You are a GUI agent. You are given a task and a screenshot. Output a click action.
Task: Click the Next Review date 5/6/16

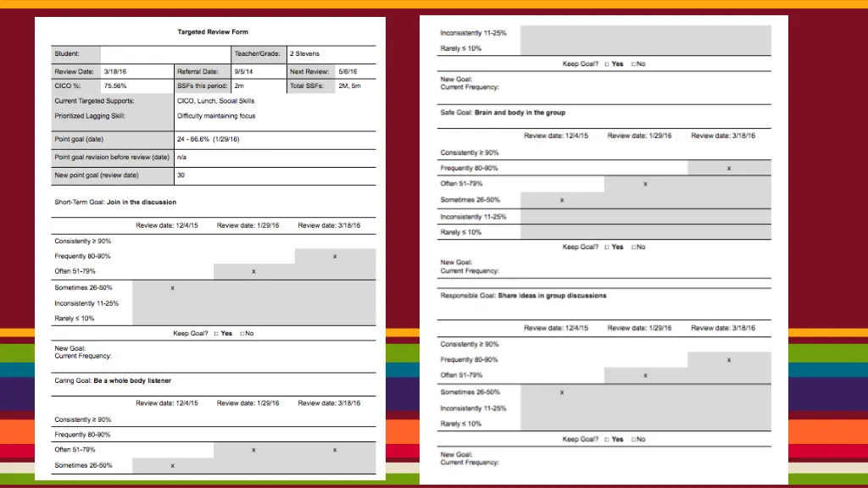(x=348, y=72)
